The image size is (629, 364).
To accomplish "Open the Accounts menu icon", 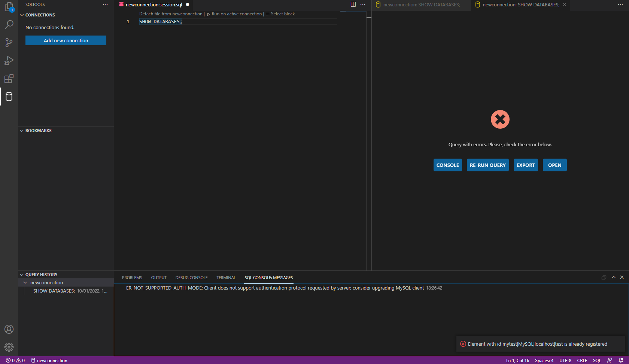I will click(x=9, y=329).
